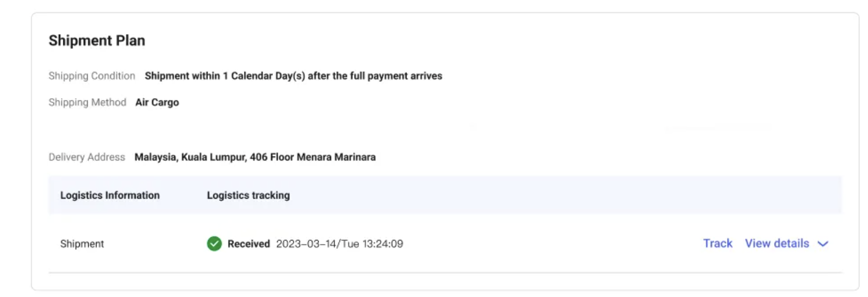Click the green Received checkmark icon
Screen dimensions: 868x297
coord(214,244)
